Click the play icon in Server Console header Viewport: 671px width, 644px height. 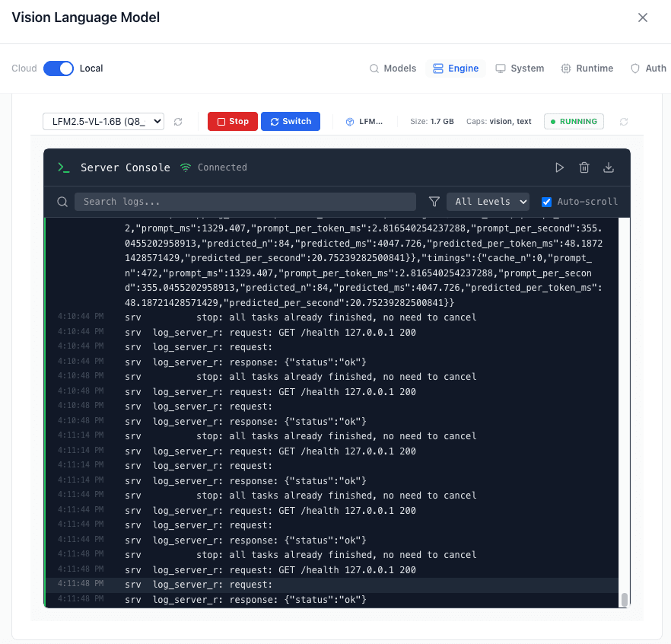(559, 167)
